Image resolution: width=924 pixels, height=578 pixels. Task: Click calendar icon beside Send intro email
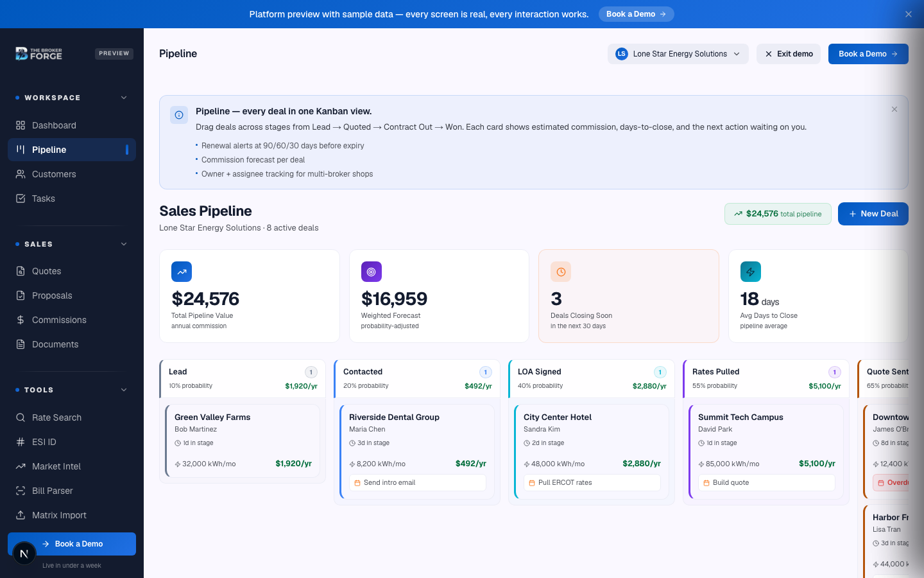357,483
